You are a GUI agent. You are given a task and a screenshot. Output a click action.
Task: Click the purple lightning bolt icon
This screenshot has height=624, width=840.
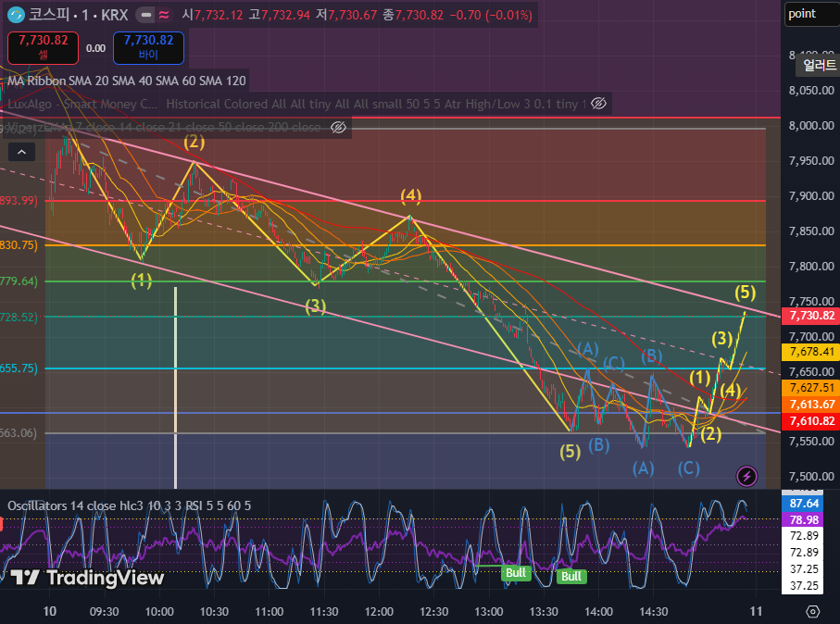tap(746, 476)
